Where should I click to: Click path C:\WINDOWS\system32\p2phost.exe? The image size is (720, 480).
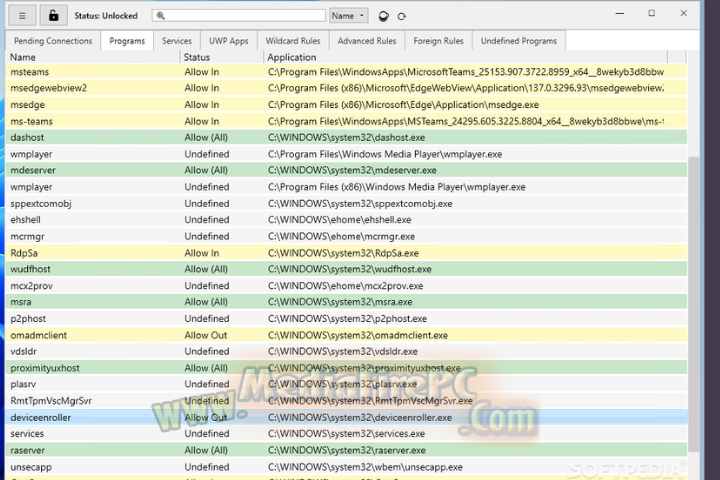[348, 318]
